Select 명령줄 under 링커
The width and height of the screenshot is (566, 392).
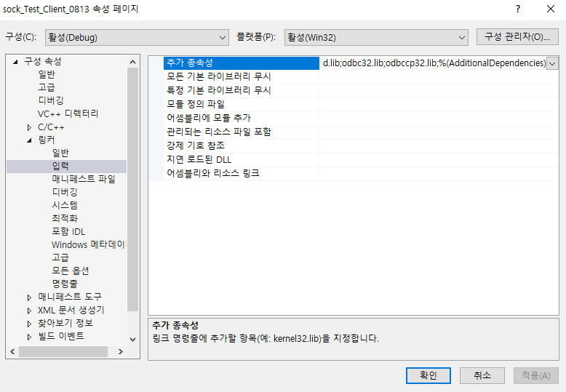tap(65, 284)
